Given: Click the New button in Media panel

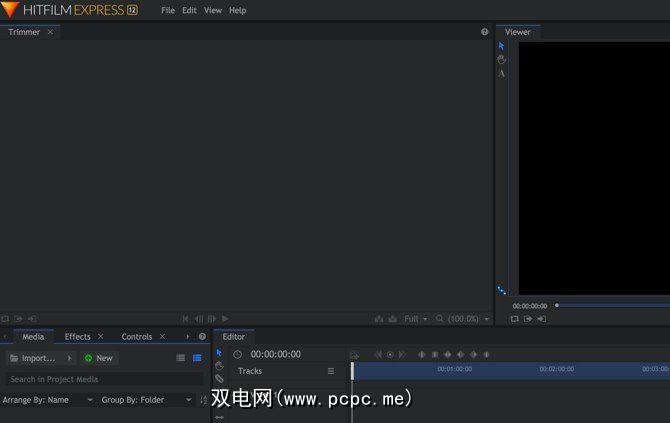Looking at the screenshot, I should coord(98,358).
